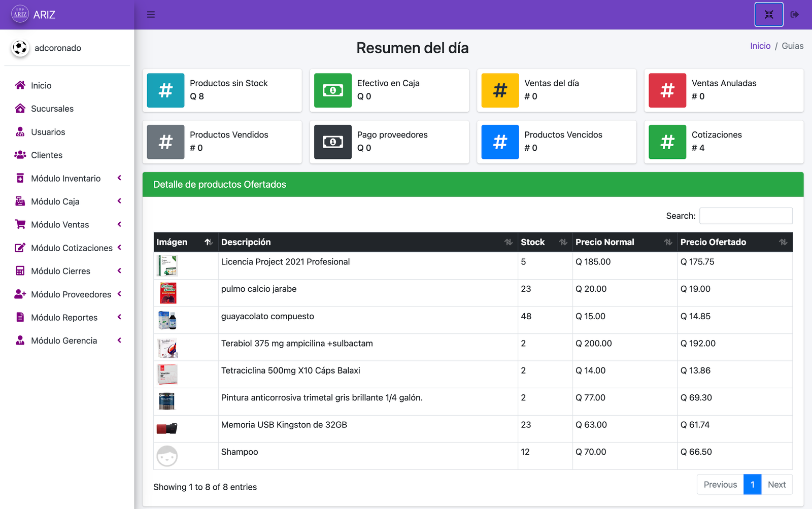Focus the Search input field
812x509 pixels.
point(746,216)
